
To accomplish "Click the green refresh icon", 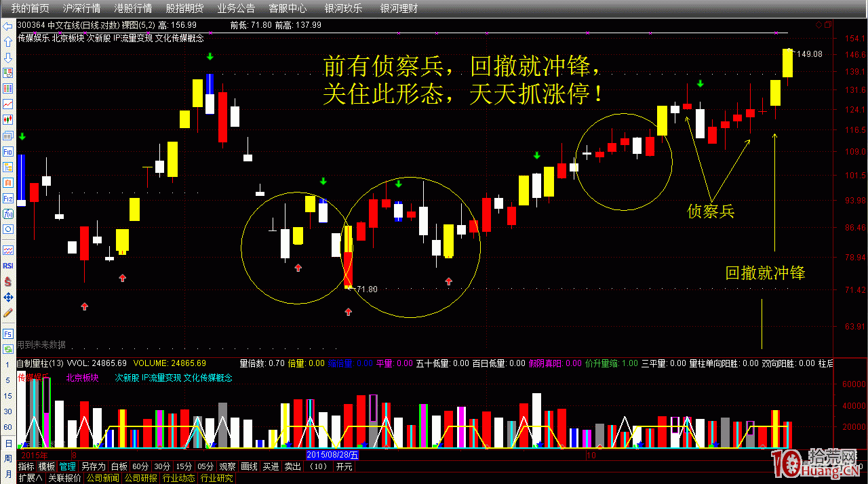I will 8,349.
